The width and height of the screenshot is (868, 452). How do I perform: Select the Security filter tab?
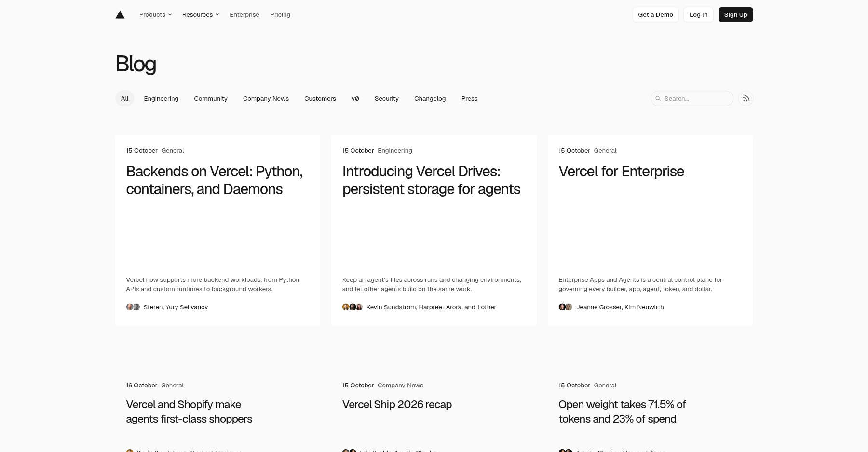[x=387, y=98]
